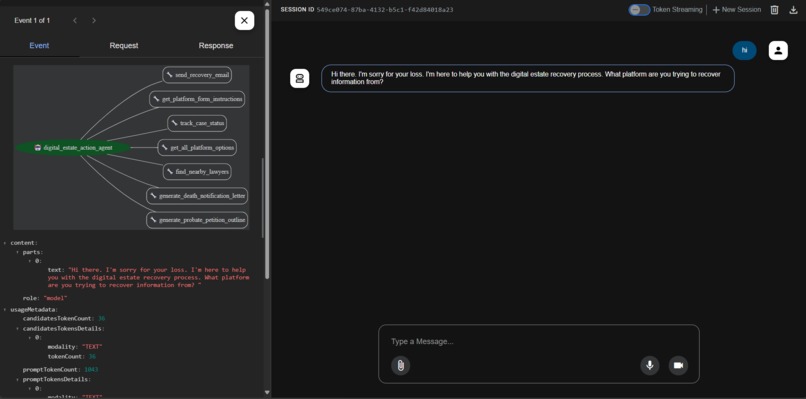Select the generate_probate_petition_outline node
Screen dimensions: 806x399
pos(197,220)
